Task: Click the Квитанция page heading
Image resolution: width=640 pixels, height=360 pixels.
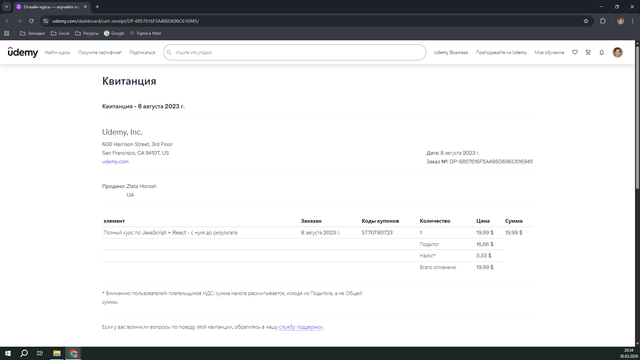Action: (129, 81)
